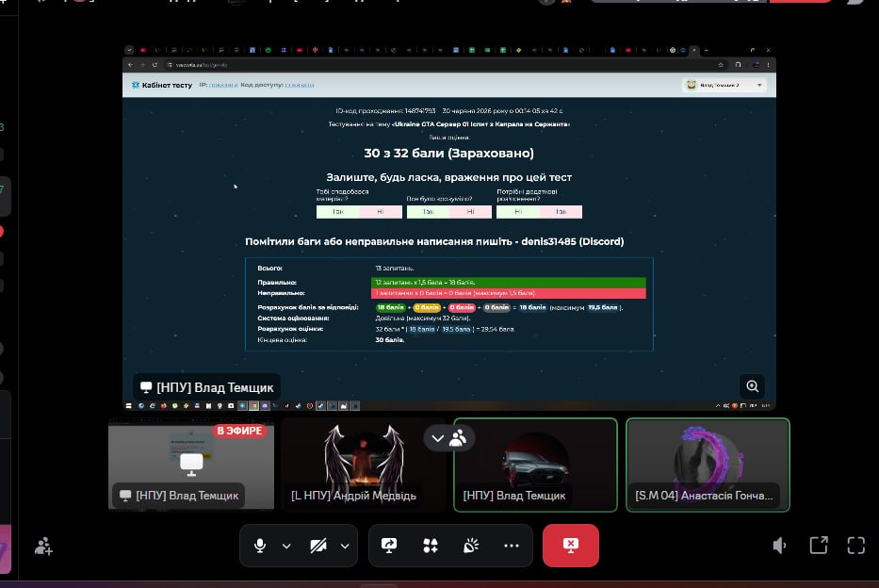The width and height of the screenshot is (879, 588).
Task: Choose Так for second feedback question
Action: 428,212
